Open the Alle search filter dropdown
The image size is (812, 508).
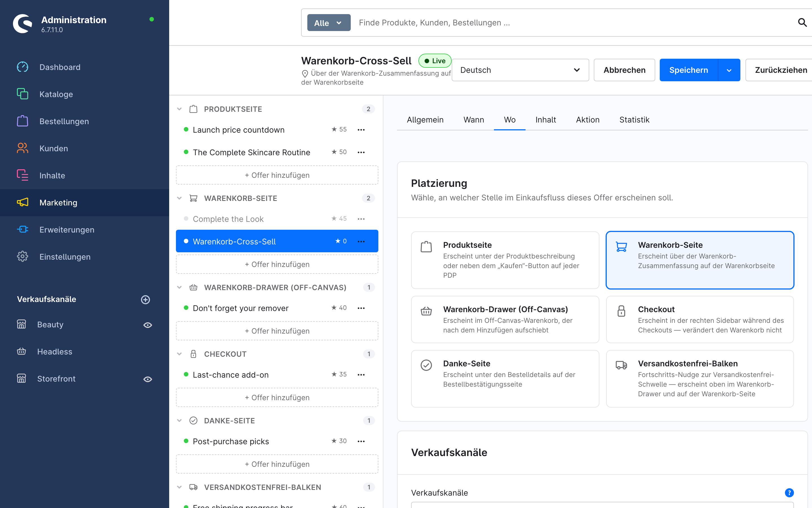(329, 23)
